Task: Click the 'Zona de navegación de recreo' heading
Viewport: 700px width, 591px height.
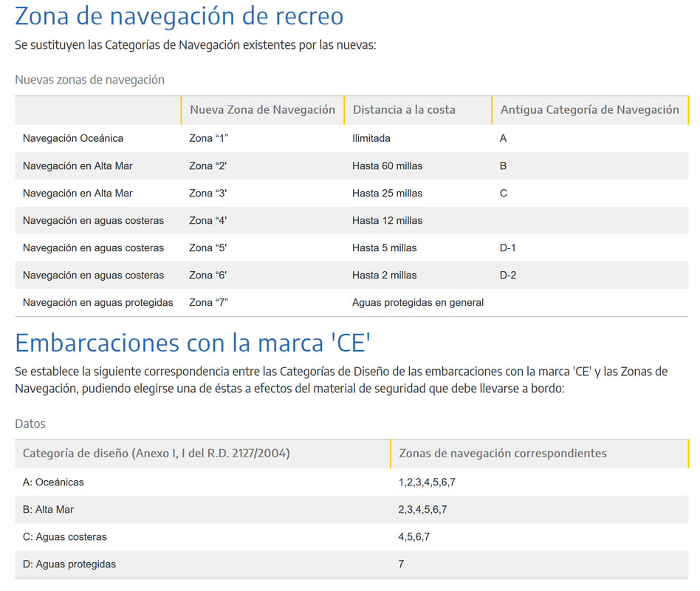Action: 179,16
